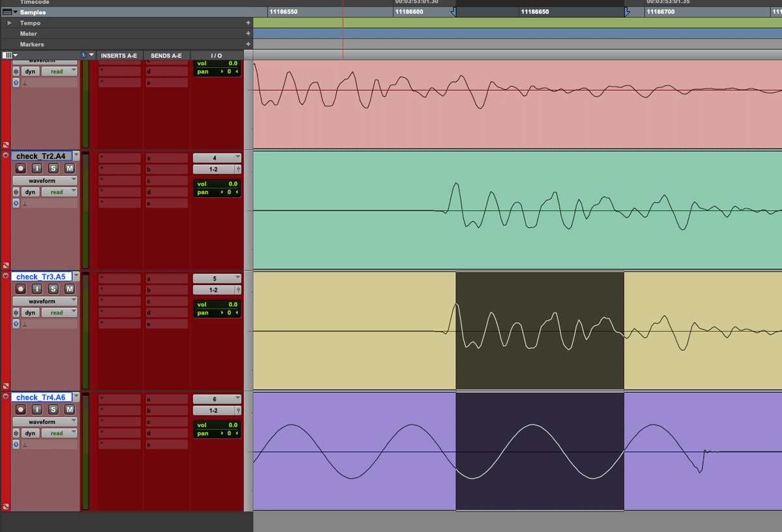Select the check_Tr4.A6 track name

point(41,397)
